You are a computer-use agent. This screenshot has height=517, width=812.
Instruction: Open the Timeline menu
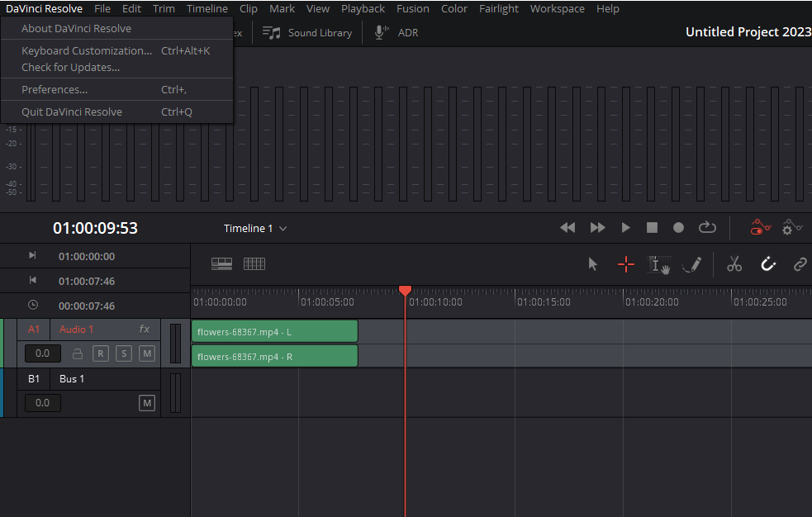click(x=207, y=9)
